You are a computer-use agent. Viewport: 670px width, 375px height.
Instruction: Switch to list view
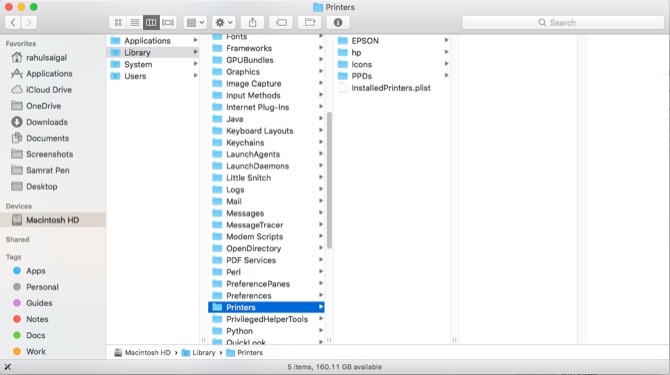135,23
